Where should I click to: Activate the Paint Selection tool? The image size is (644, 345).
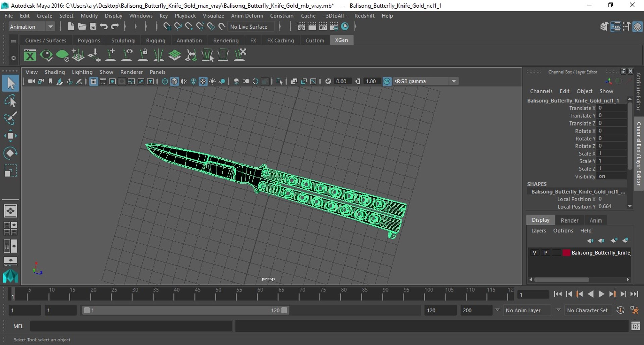[10, 118]
